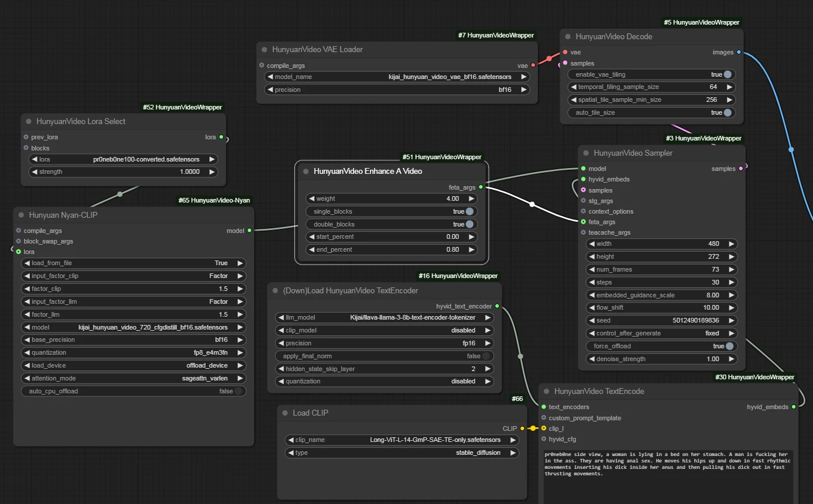813x504 pixels.
Task: Decrease the weight value with left arrow
Action: point(312,198)
